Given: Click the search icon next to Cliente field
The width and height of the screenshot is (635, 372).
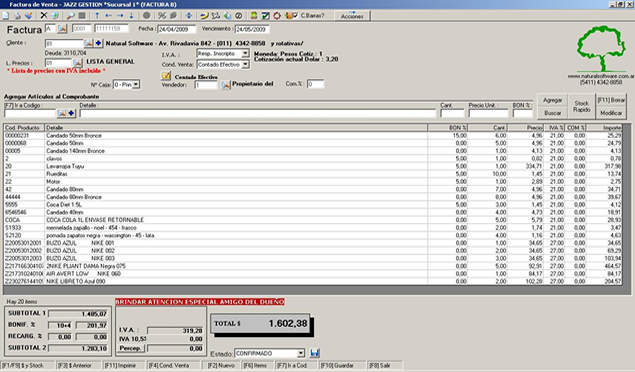Looking at the screenshot, I should pos(88,43).
